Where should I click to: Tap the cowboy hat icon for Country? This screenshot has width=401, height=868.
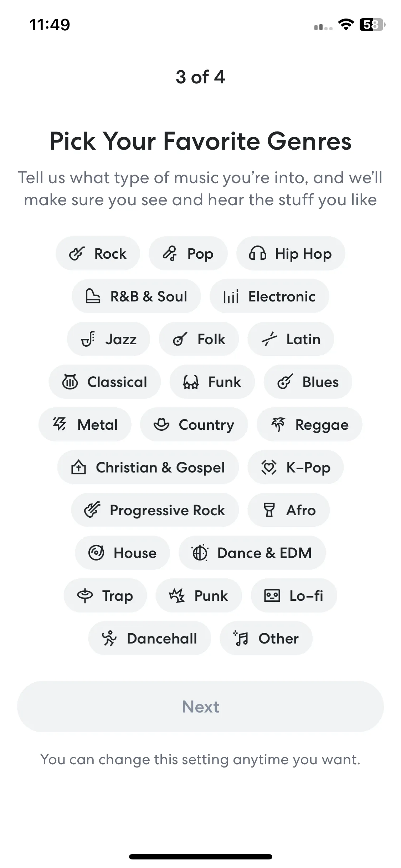coord(161,424)
